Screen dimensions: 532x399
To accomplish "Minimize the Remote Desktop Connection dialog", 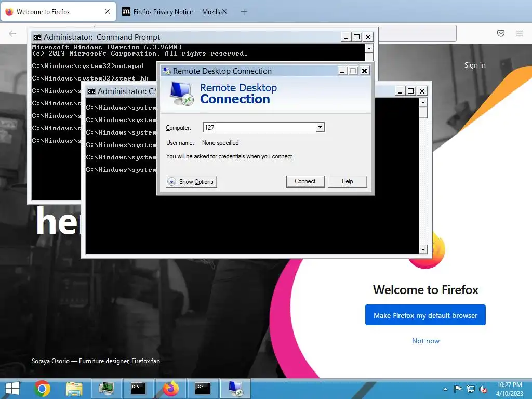I will click(342, 71).
